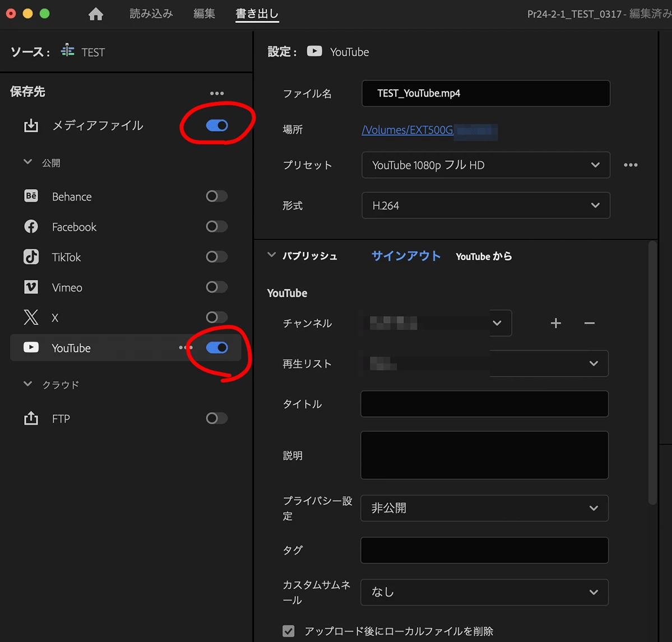Viewport: 672px width, 642px height.
Task: Open プライバシー設定 dropdown
Action: point(484,508)
